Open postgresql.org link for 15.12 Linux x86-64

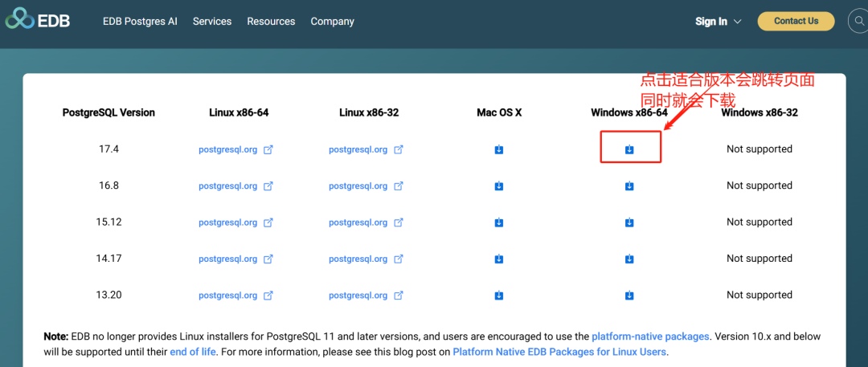(228, 222)
